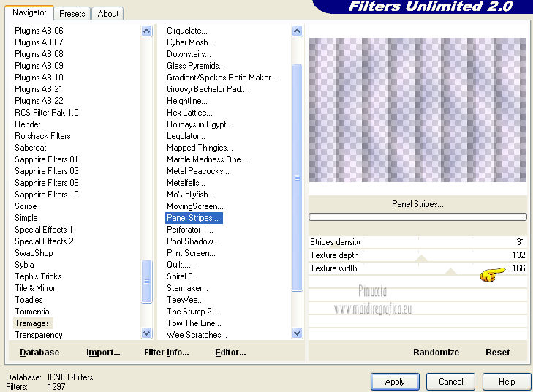Adjust the Texture width slider

click(417, 268)
